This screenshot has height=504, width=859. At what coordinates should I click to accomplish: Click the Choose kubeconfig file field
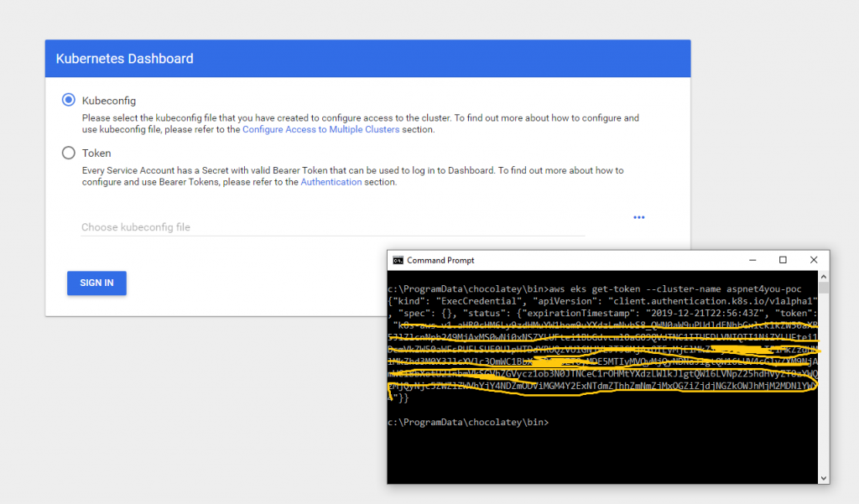[333, 226]
